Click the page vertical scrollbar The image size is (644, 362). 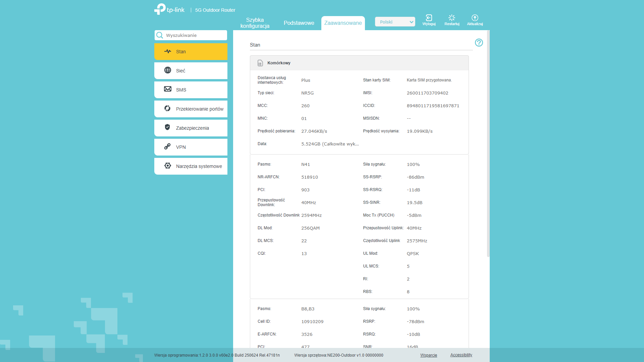[488, 144]
